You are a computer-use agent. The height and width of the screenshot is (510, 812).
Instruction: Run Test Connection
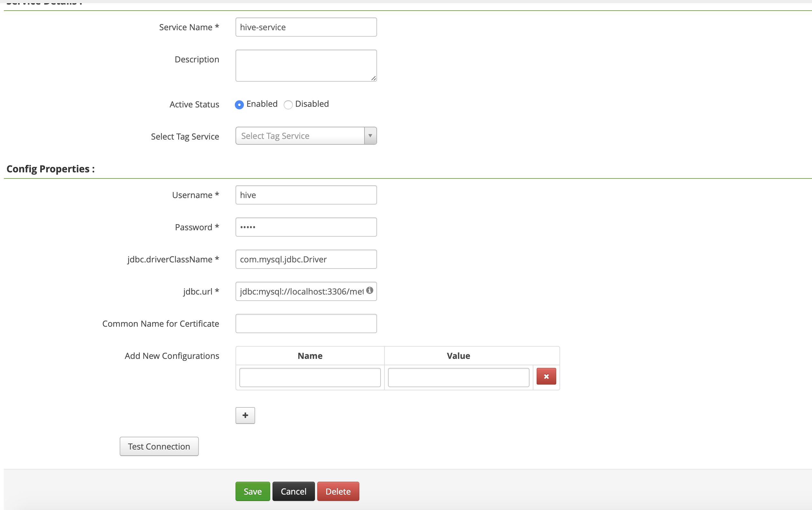[x=159, y=446]
